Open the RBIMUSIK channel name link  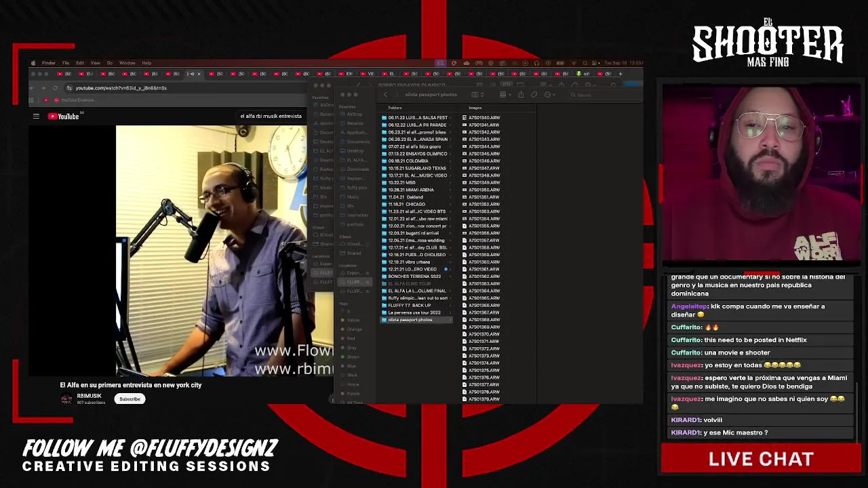[x=89, y=396]
